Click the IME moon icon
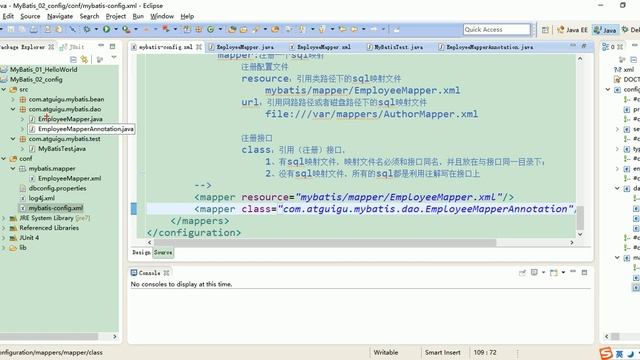The height and width of the screenshot is (360, 640). (x=631, y=354)
